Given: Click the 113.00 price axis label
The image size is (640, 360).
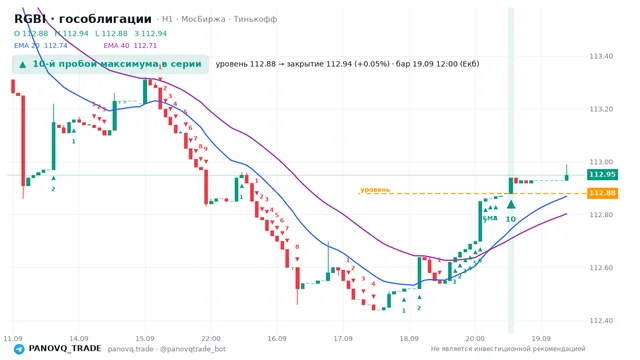Looking at the screenshot, I should pyautogui.click(x=601, y=162).
